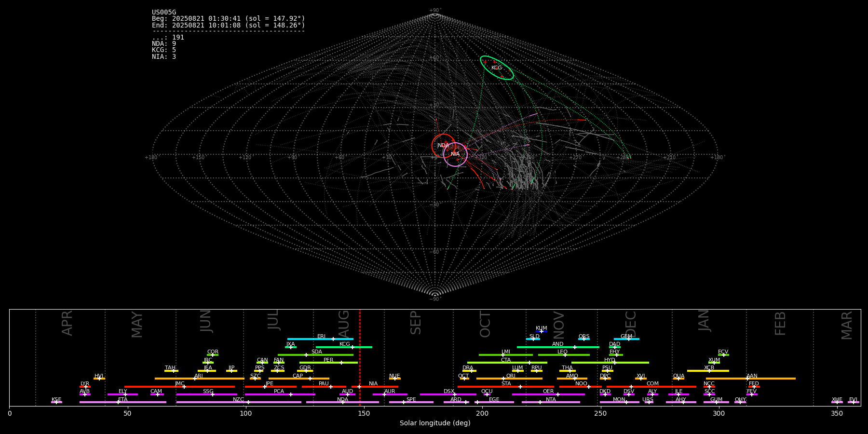Click the LYR shower label

point(85,384)
